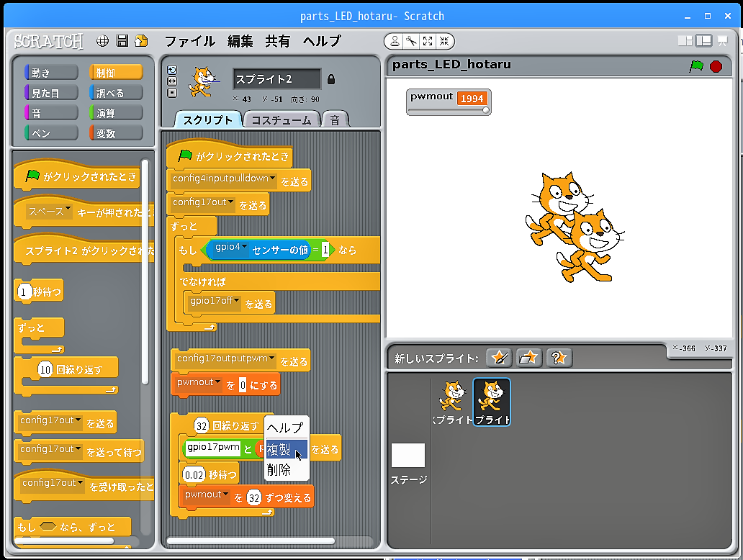Open the ペン blocks category
The height and width of the screenshot is (560, 743).
(x=51, y=133)
